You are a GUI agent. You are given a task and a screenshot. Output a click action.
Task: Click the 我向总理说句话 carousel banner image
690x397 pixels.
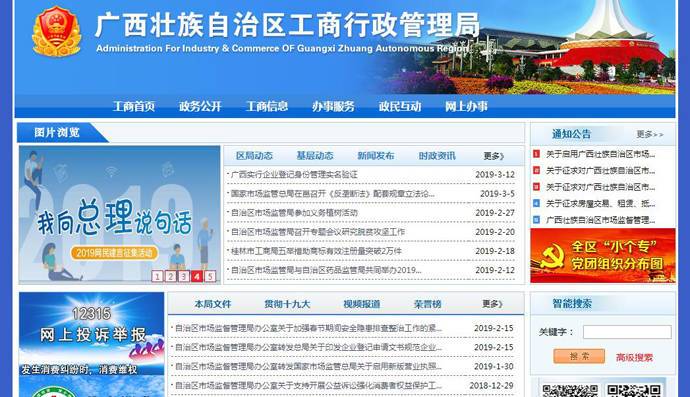(119, 214)
